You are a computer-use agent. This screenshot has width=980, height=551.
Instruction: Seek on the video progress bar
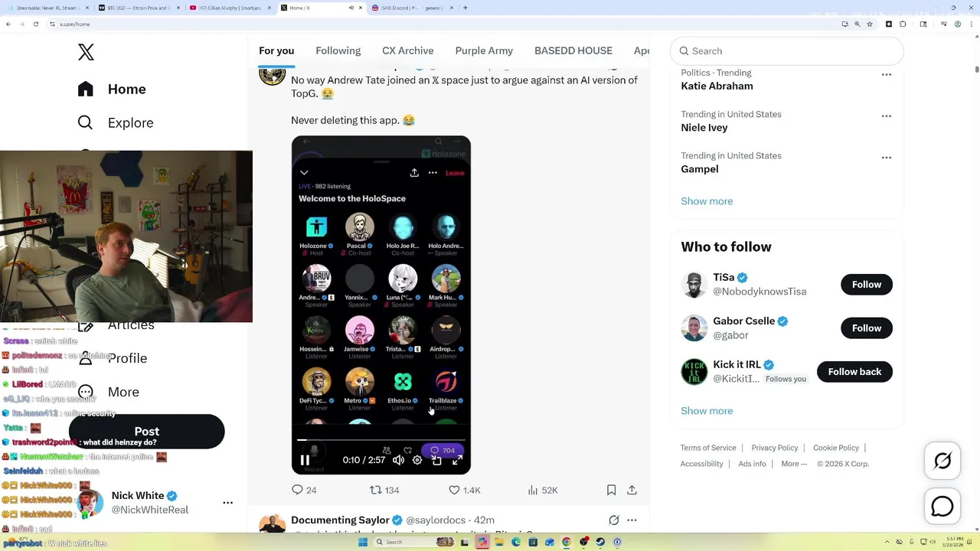click(381, 440)
